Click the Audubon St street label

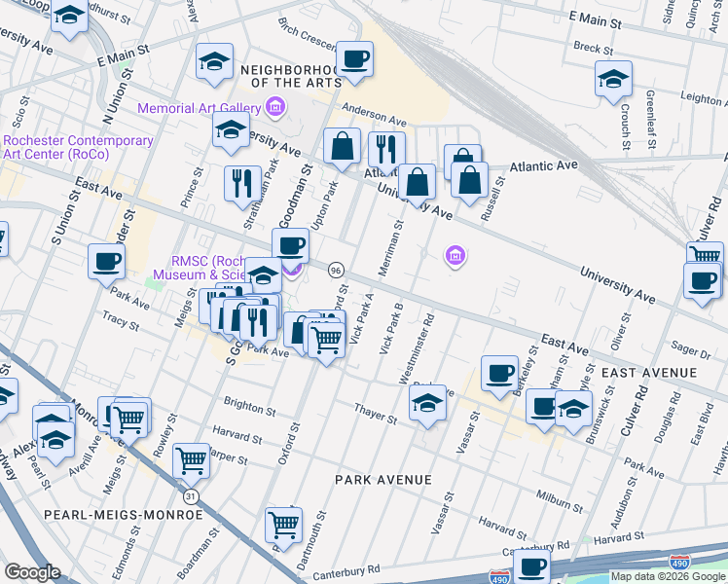tap(623, 503)
